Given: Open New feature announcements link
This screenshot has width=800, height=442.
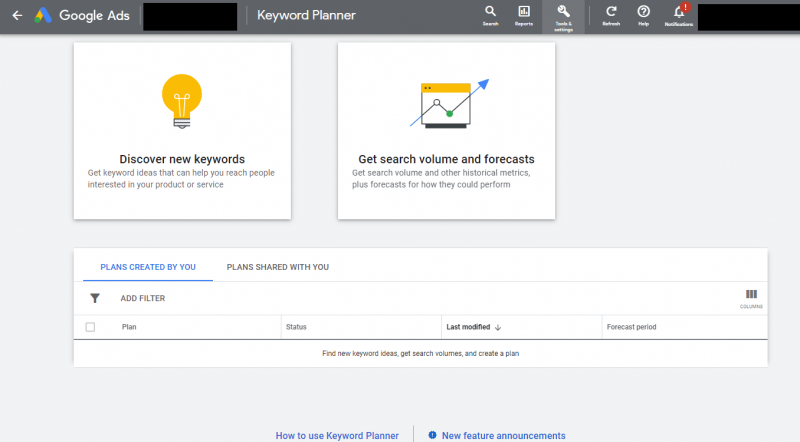Looking at the screenshot, I should pyautogui.click(x=503, y=435).
